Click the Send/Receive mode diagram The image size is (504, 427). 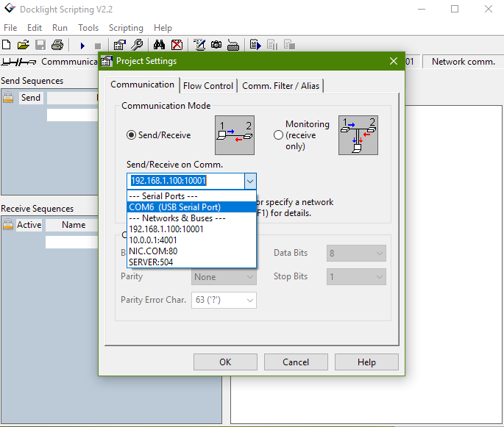coord(235,135)
